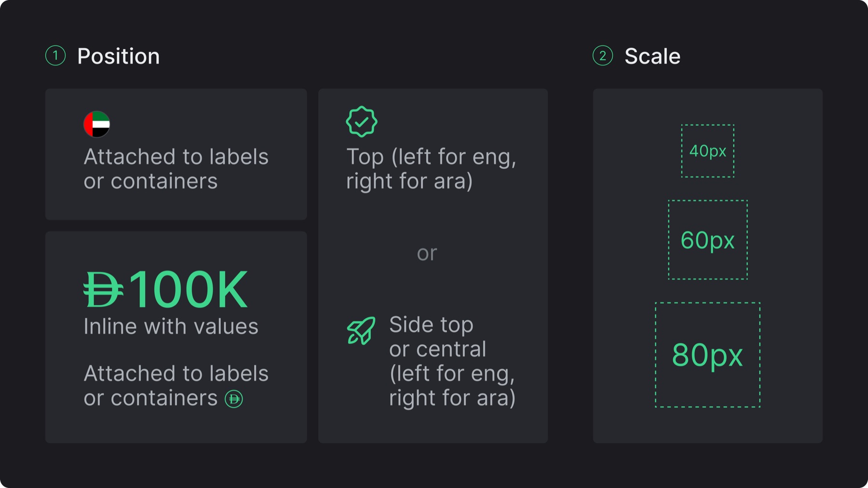
Task: Click the circled number 2 badge
Action: pyautogui.click(x=603, y=56)
